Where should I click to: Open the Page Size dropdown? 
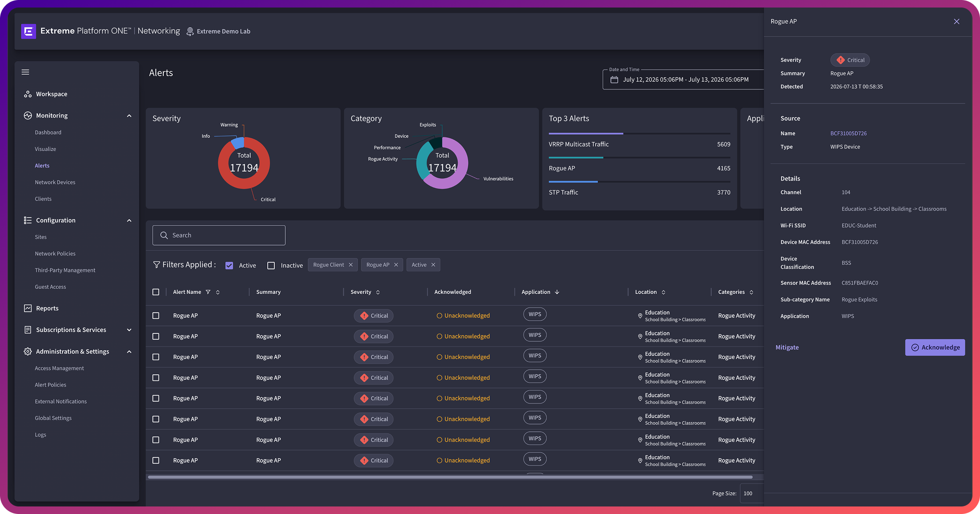point(752,493)
